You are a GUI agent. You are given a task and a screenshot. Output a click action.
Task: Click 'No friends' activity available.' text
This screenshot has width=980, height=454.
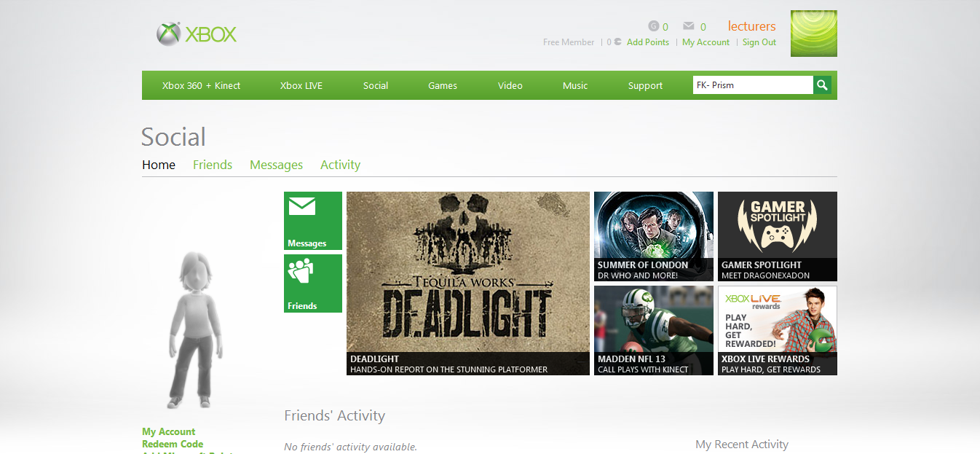tap(350, 447)
